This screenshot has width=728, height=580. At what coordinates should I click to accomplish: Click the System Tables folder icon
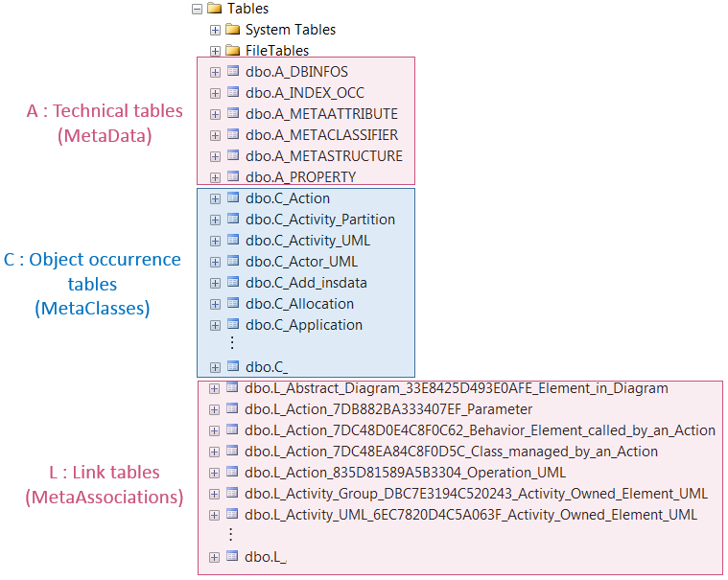click(232, 30)
